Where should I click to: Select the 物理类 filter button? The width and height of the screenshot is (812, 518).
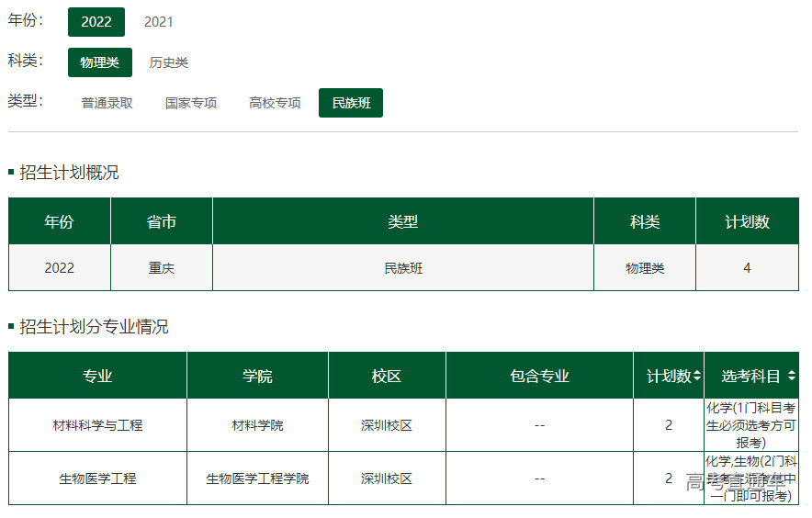click(99, 62)
